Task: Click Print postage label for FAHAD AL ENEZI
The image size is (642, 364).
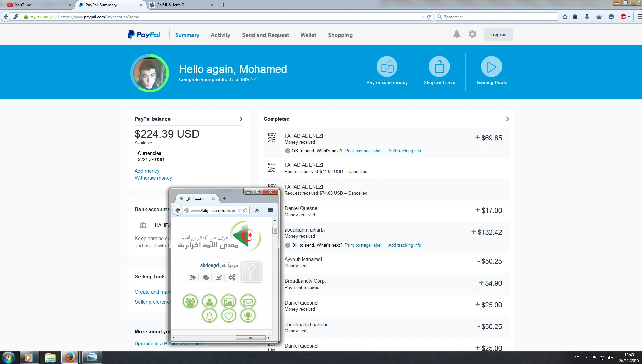Action: coord(363,151)
